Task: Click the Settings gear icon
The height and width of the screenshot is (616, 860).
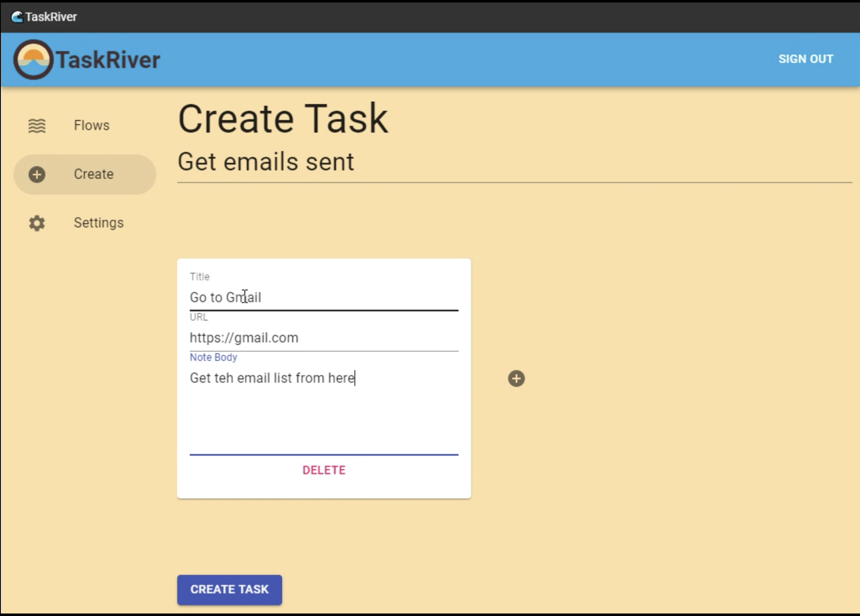Action: [x=37, y=223]
